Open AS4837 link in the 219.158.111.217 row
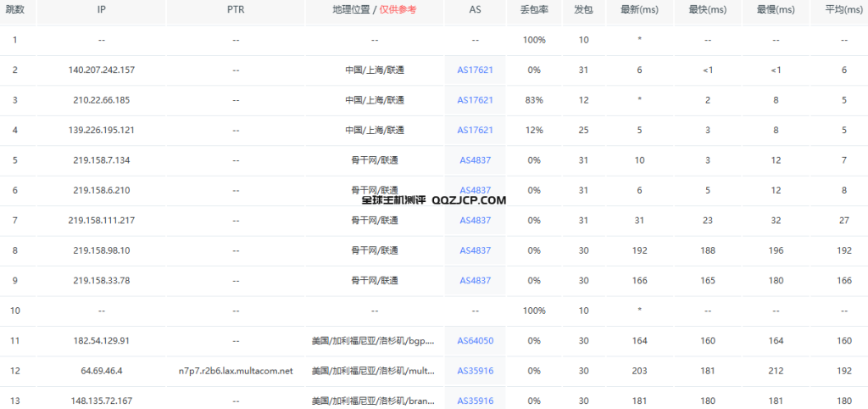This screenshot has width=868, height=409. coord(475,220)
